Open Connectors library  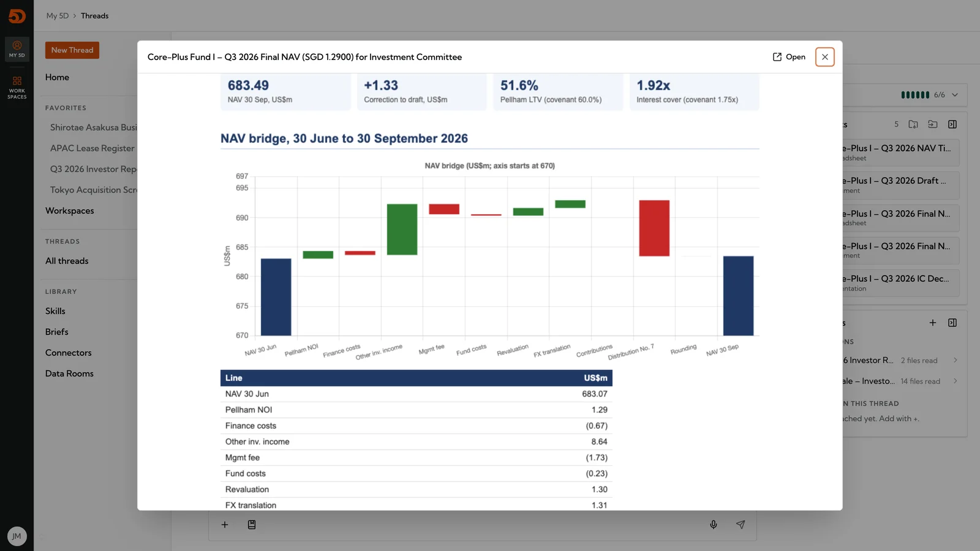[69, 353]
